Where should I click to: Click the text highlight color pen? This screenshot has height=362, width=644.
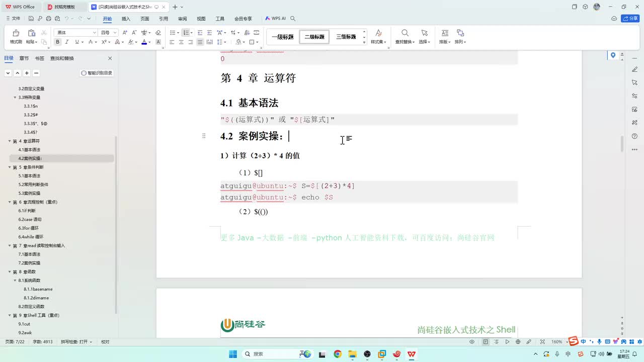131,42
